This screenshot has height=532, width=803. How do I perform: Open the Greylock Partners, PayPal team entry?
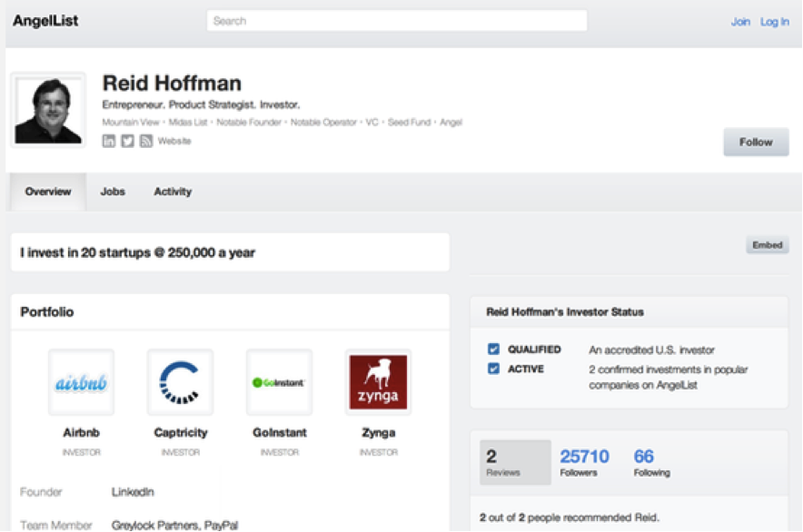[x=174, y=526]
